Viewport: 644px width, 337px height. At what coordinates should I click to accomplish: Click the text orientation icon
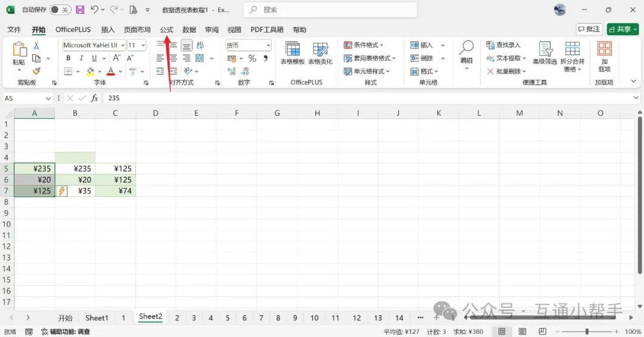(188, 71)
